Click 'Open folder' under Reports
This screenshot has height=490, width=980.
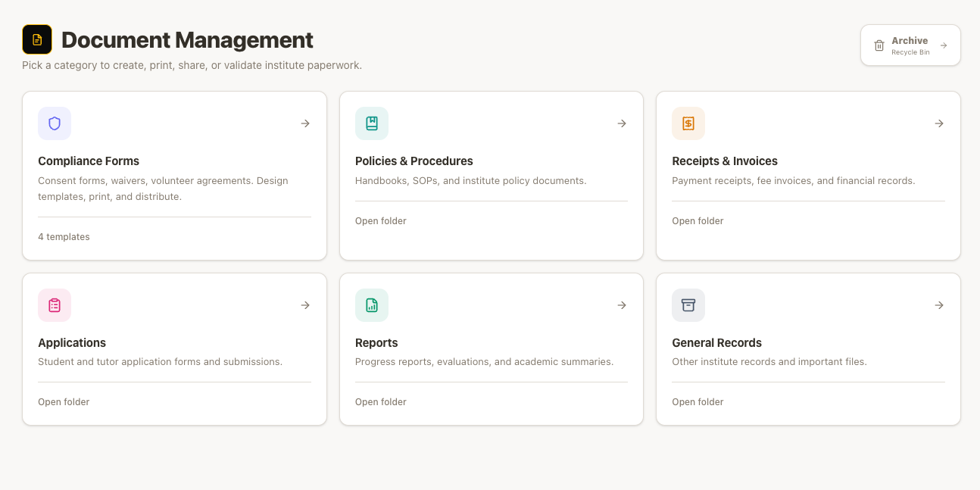click(381, 402)
